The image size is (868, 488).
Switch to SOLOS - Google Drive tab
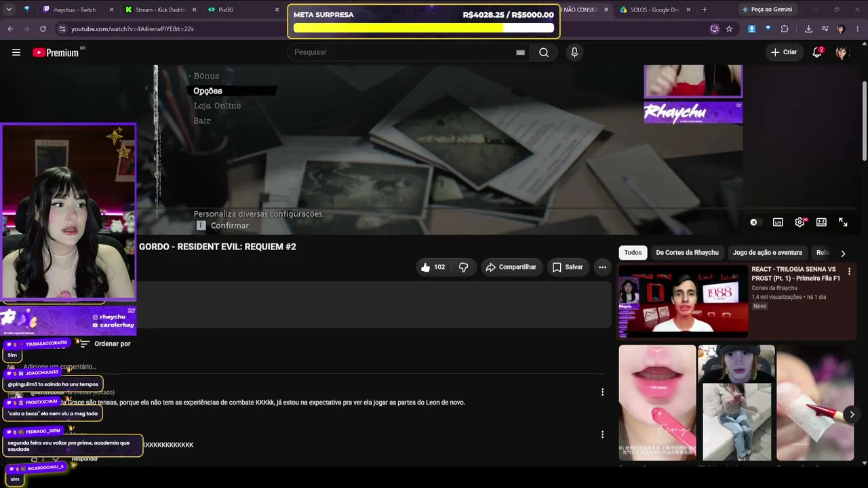(x=654, y=9)
